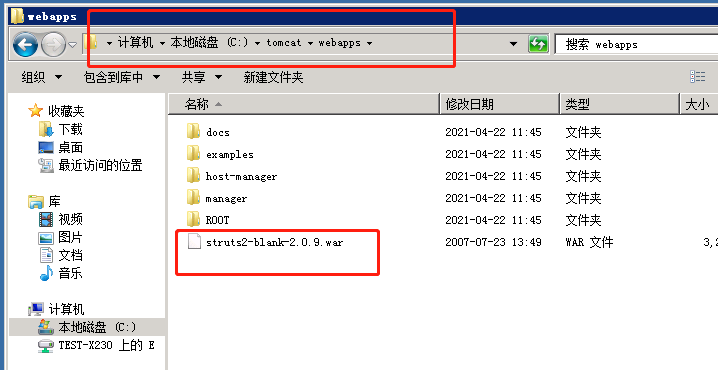
Task: Click the 2007-07-23 13:49 date cell
Action: pos(493,242)
